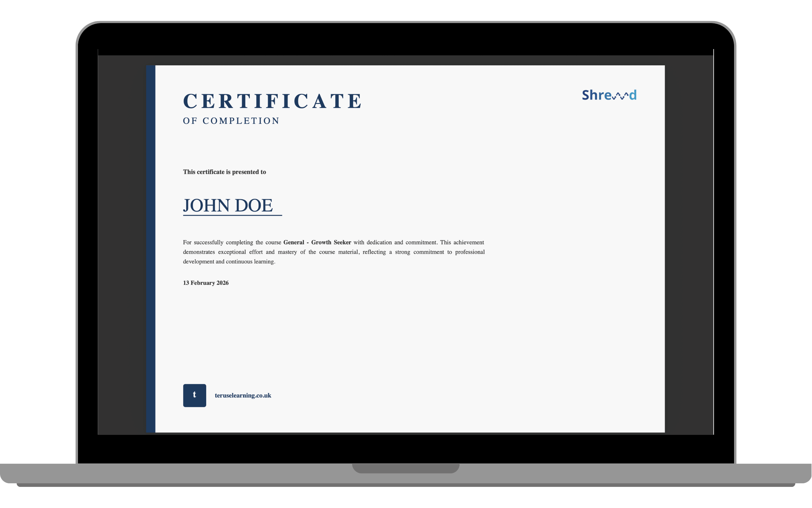Screen dimensions: 812x508
Task: Click the laptop's bottom notch
Action: coord(405,468)
